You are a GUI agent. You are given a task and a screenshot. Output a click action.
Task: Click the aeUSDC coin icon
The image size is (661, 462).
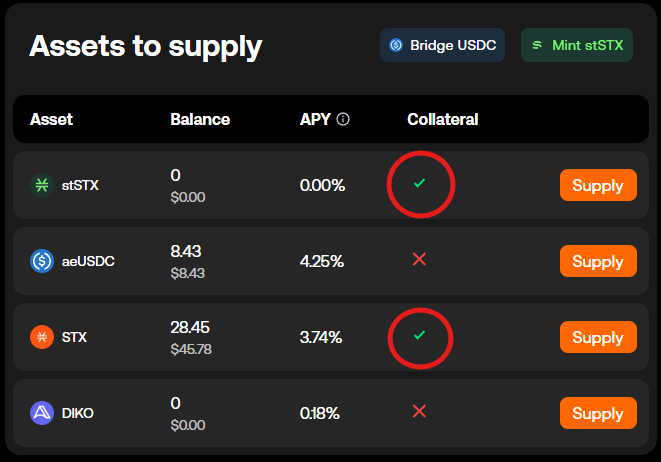42,261
